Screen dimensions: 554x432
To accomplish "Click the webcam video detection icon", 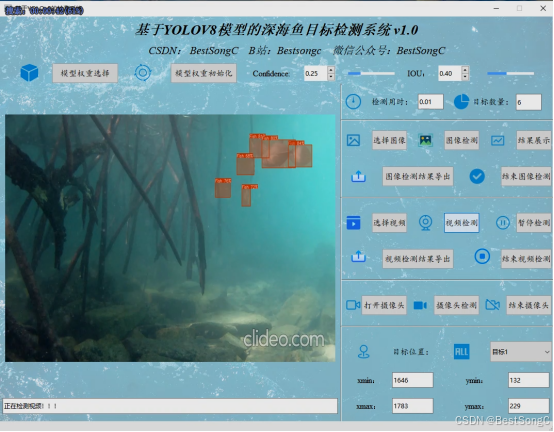I will click(x=425, y=223).
